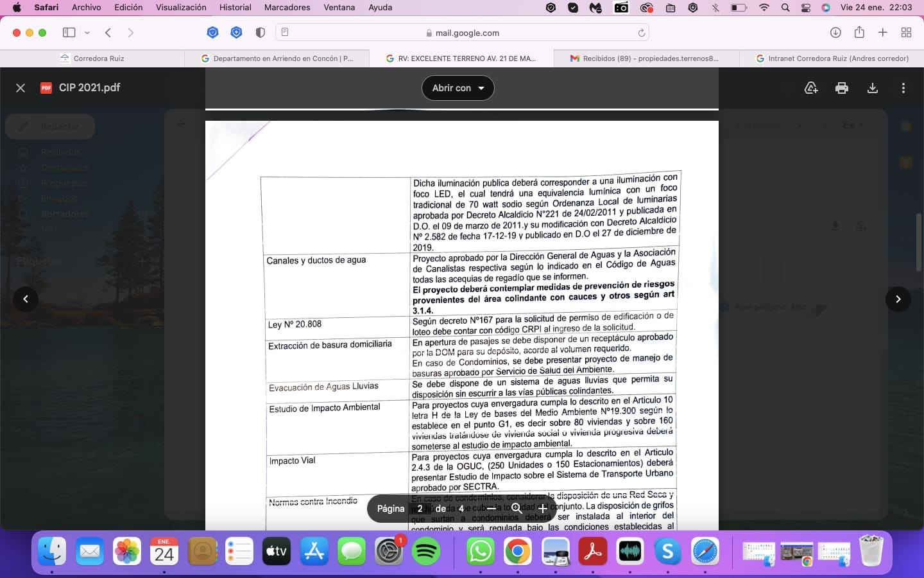Image resolution: width=924 pixels, height=578 pixels.
Task: Open System Preferences from the Dock
Action: pyautogui.click(x=389, y=552)
